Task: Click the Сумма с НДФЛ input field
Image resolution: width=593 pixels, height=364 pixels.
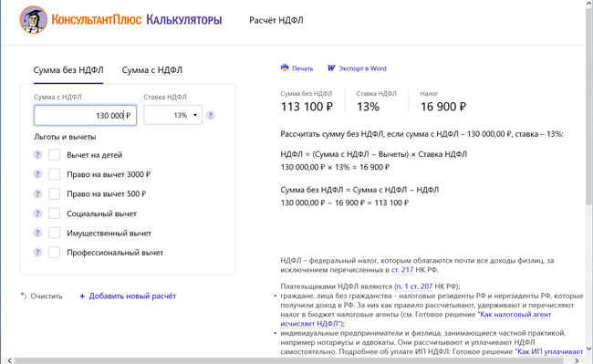Action: click(x=85, y=115)
